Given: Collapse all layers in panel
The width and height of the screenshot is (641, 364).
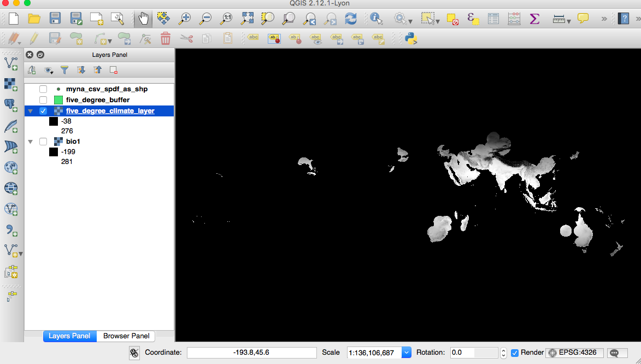Looking at the screenshot, I should point(97,70).
